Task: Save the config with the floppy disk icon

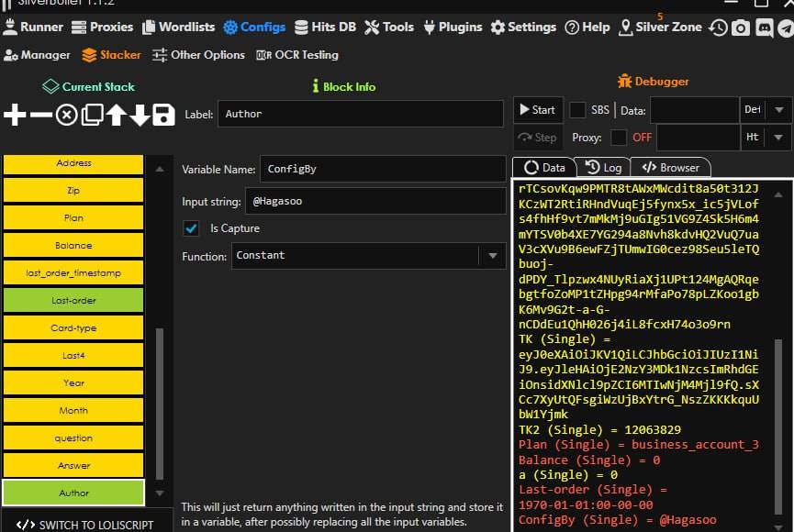Action: (163, 115)
